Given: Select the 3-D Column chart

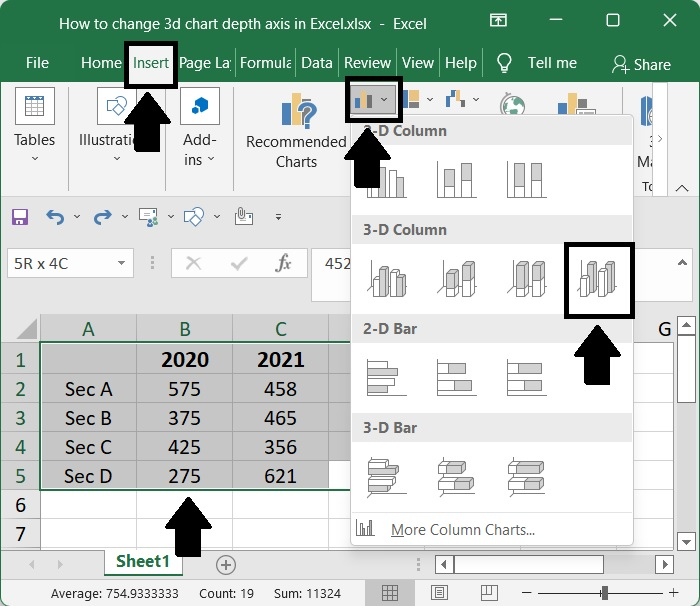Looking at the screenshot, I should pos(597,279).
